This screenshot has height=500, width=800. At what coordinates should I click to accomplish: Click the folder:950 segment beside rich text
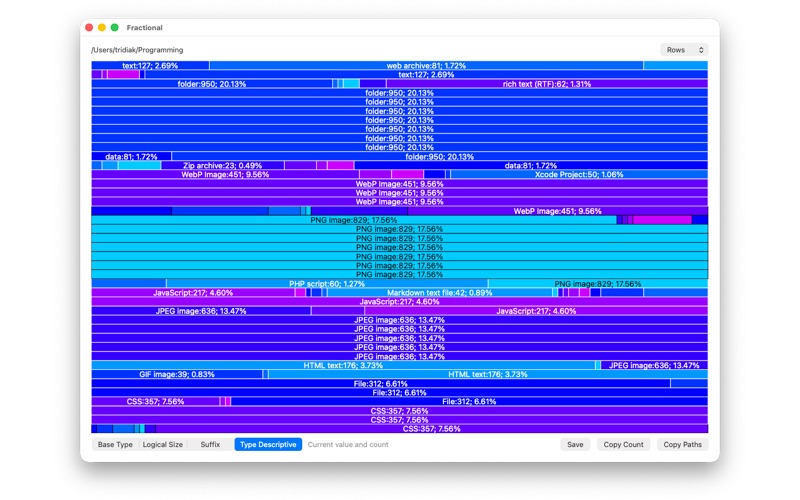pos(212,84)
